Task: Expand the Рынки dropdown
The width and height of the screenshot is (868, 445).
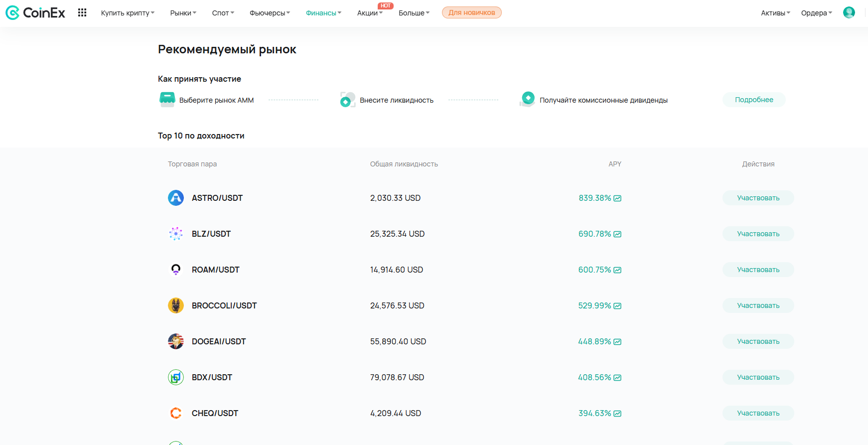Action: click(x=183, y=13)
